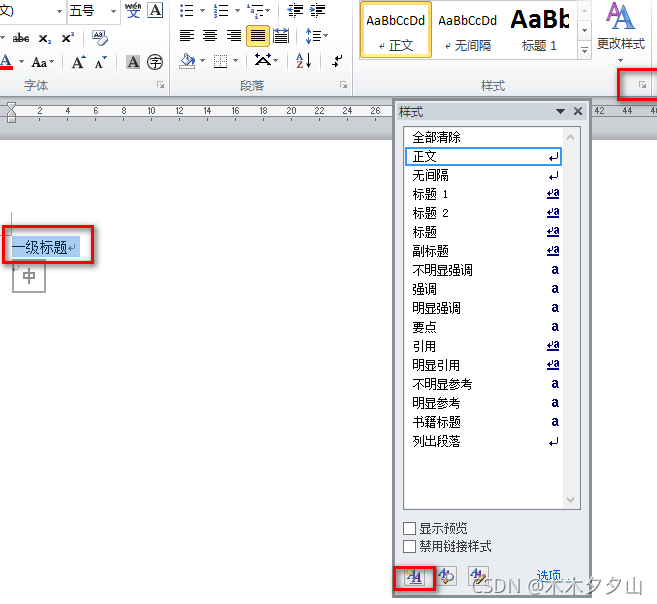
Task: Enable the 显示预览 checkbox
Action: click(x=409, y=528)
